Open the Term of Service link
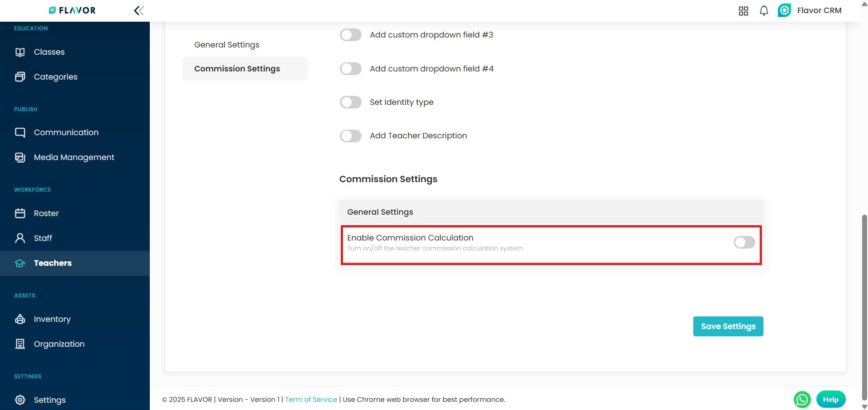 [311, 400]
